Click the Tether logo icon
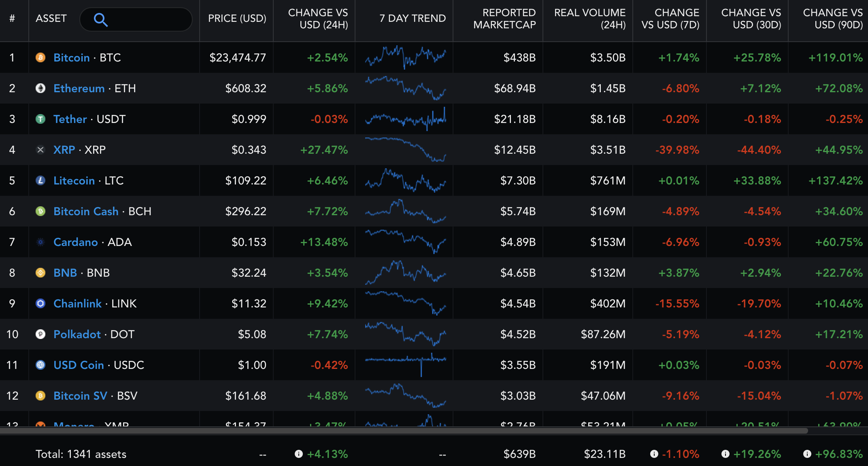This screenshot has height=466, width=868. [40, 119]
